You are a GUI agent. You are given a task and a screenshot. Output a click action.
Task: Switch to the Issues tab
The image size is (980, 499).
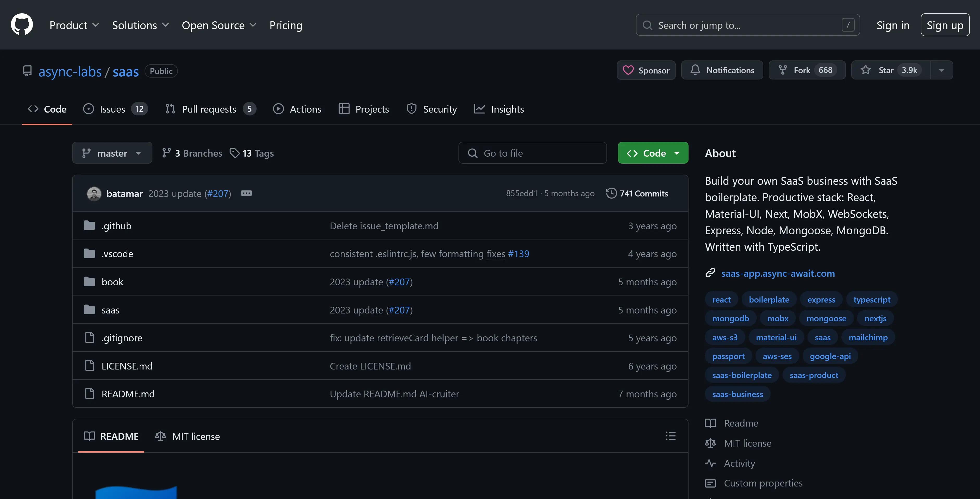(x=115, y=109)
